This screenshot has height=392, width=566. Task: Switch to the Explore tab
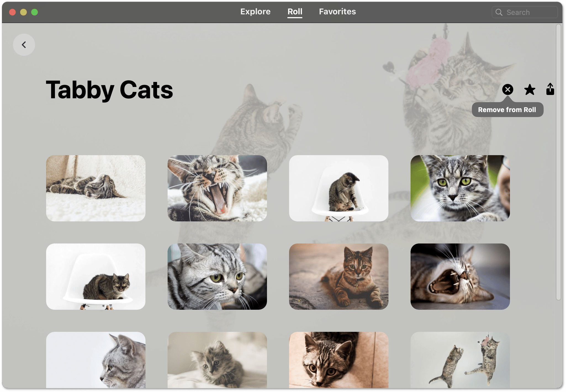tap(255, 12)
